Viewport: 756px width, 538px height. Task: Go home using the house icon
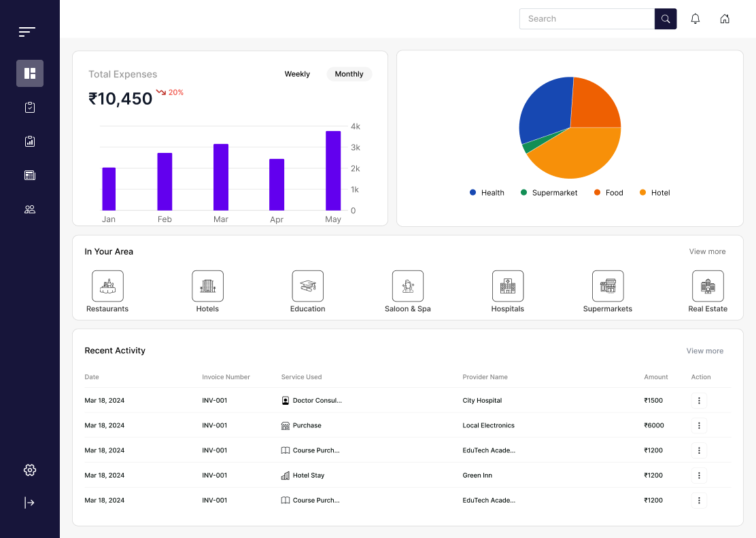[725, 18]
